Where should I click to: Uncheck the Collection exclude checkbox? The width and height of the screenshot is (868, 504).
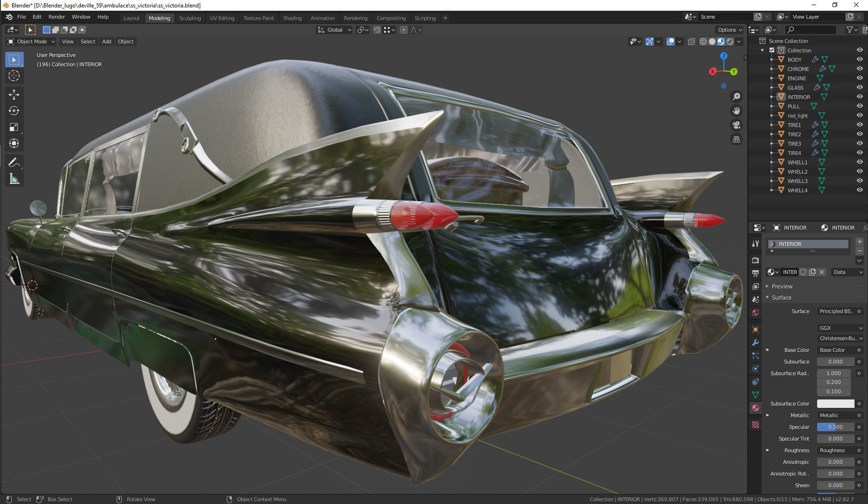pyautogui.click(x=772, y=50)
